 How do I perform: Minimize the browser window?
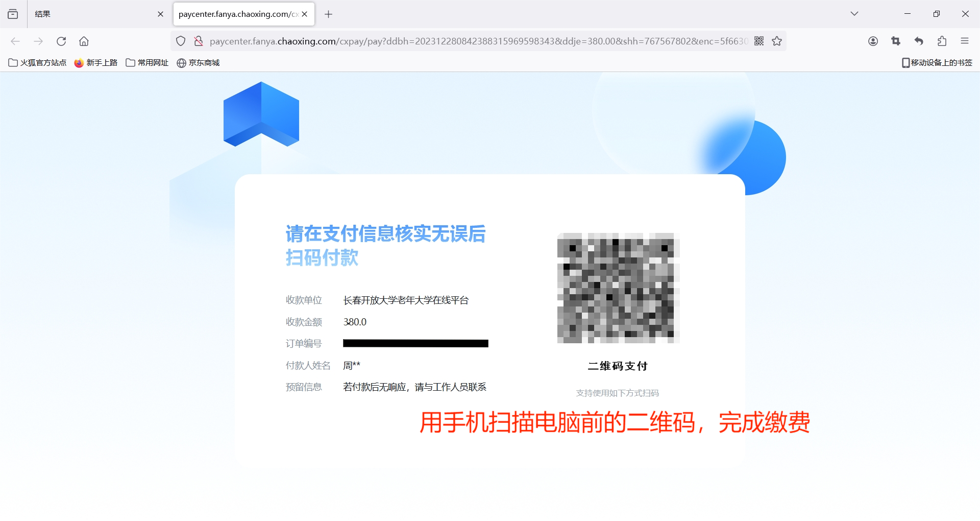[908, 14]
